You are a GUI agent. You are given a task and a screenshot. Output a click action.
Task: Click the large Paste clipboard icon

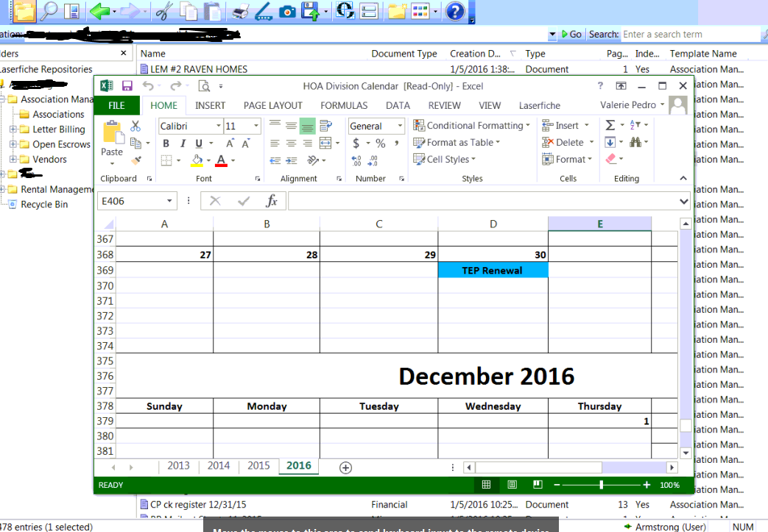[x=112, y=132]
